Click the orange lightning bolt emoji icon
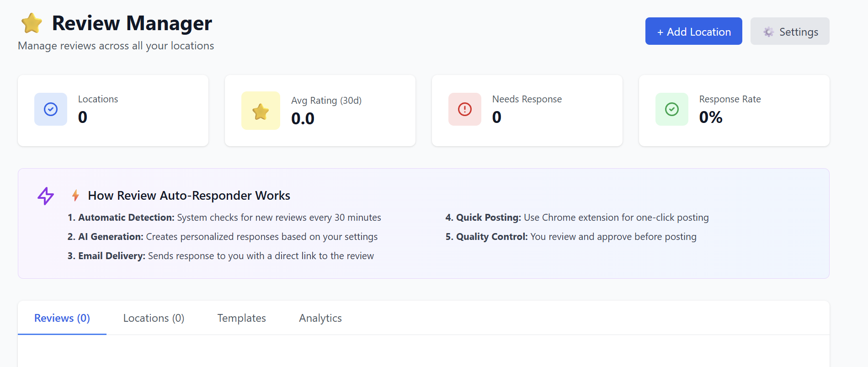The width and height of the screenshot is (868, 367). click(x=76, y=196)
